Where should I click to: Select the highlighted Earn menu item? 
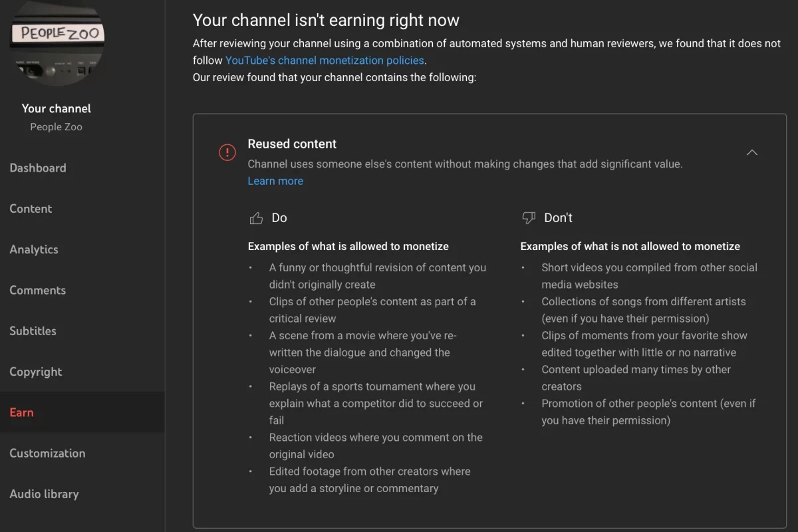pos(21,412)
